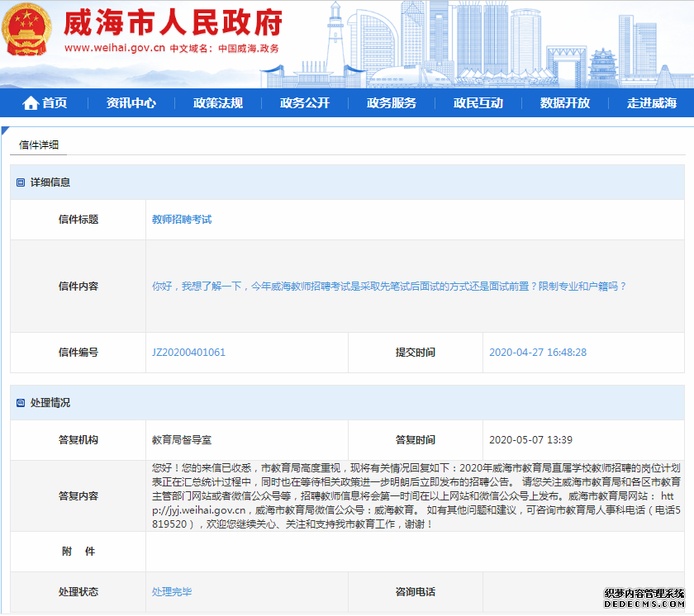Click the www.weihai.gov.cn address text

[115, 48]
